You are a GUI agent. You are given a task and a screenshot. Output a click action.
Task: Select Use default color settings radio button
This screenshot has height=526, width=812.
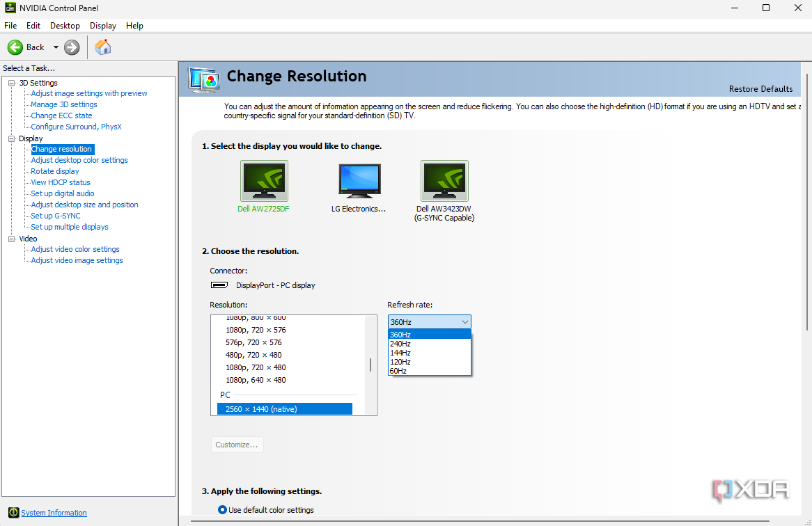(x=222, y=510)
